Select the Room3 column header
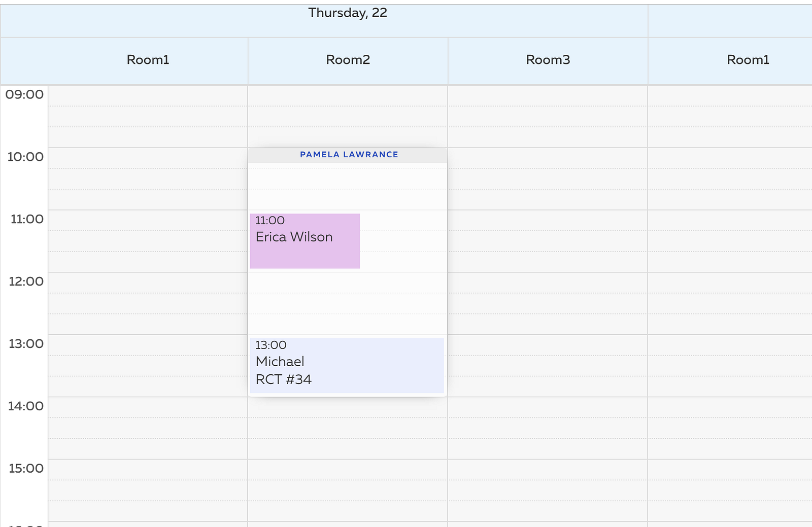Screen dimensions: 812x527 click(548, 60)
